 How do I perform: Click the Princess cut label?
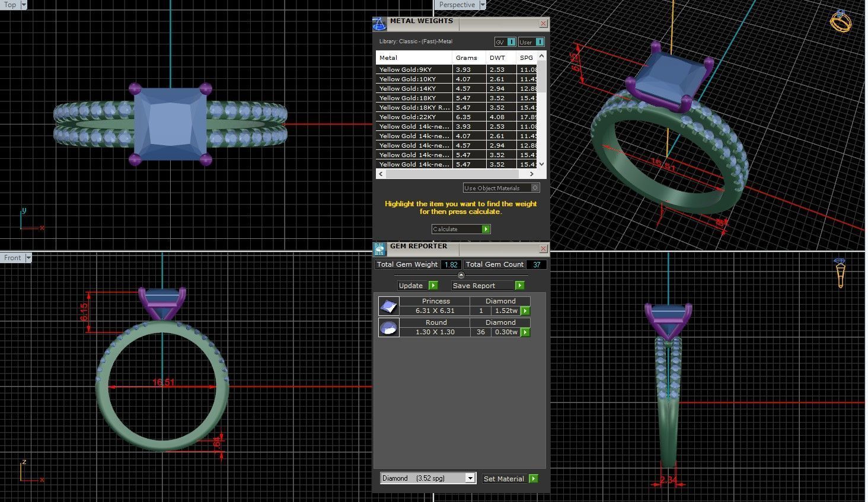pyautogui.click(x=436, y=301)
